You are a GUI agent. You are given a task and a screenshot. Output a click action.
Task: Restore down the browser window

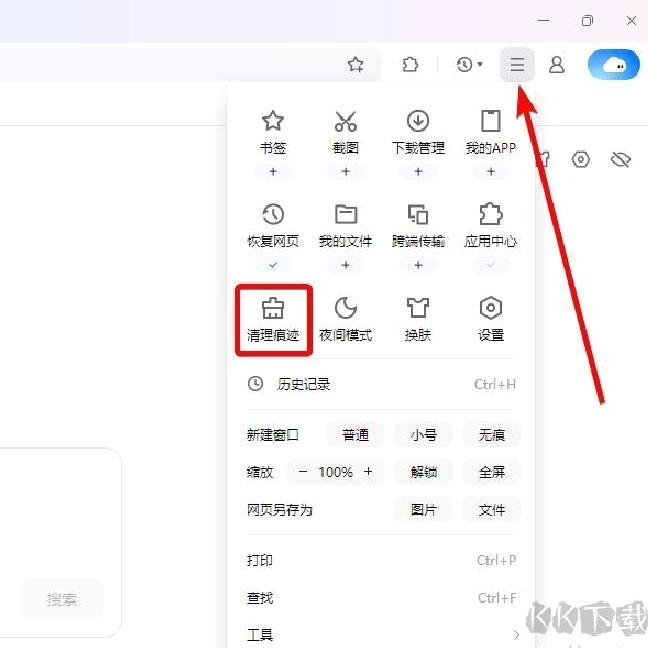(x=587, y=21)
